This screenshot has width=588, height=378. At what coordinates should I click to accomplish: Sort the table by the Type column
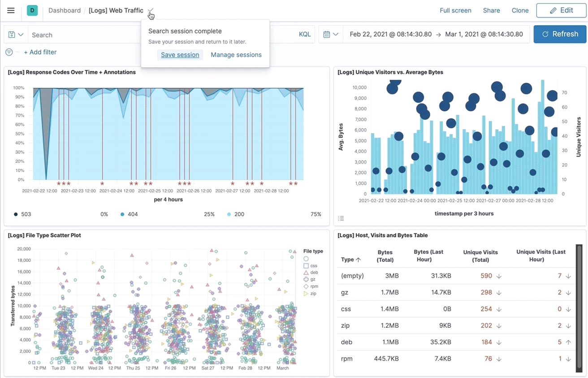click(x=350, y=260)
